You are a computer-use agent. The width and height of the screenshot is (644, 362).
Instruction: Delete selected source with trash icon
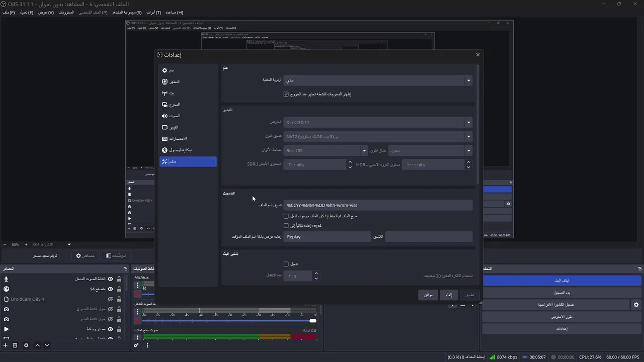click(15, 345)
